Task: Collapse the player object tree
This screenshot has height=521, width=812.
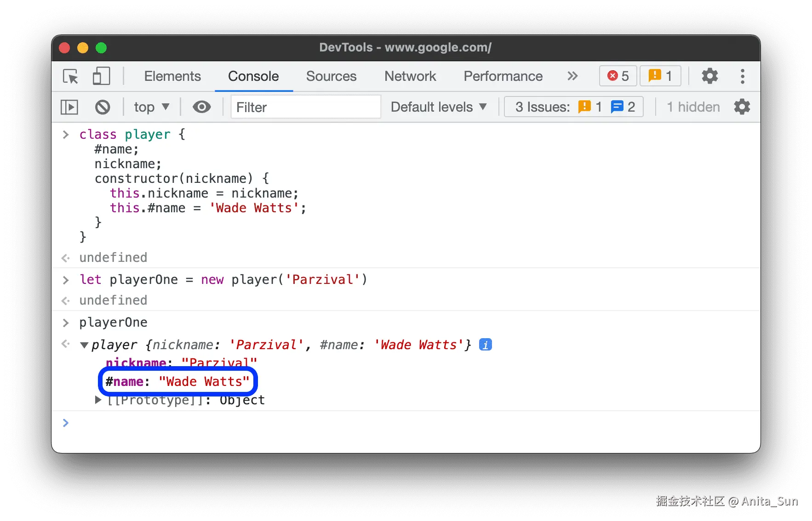Action: pos(84,345)
